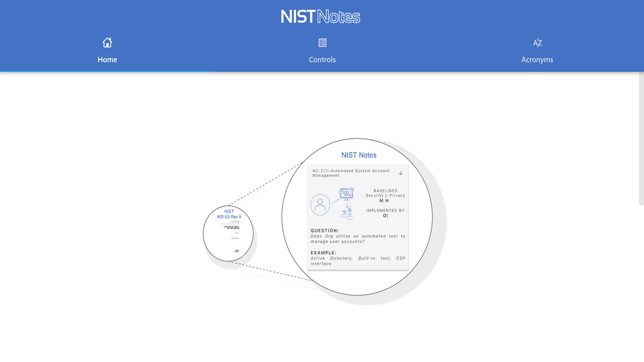
Task: Click the Home house icon
Action: point(107,43)
